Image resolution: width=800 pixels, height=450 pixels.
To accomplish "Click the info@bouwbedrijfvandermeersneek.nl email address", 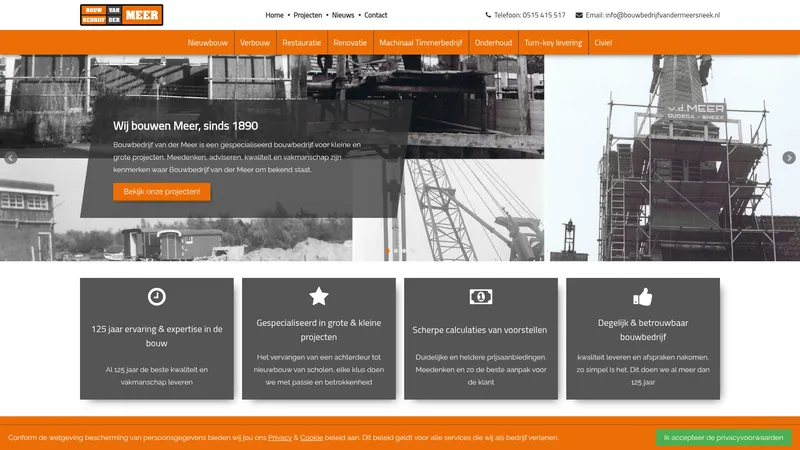I will 663,15.
